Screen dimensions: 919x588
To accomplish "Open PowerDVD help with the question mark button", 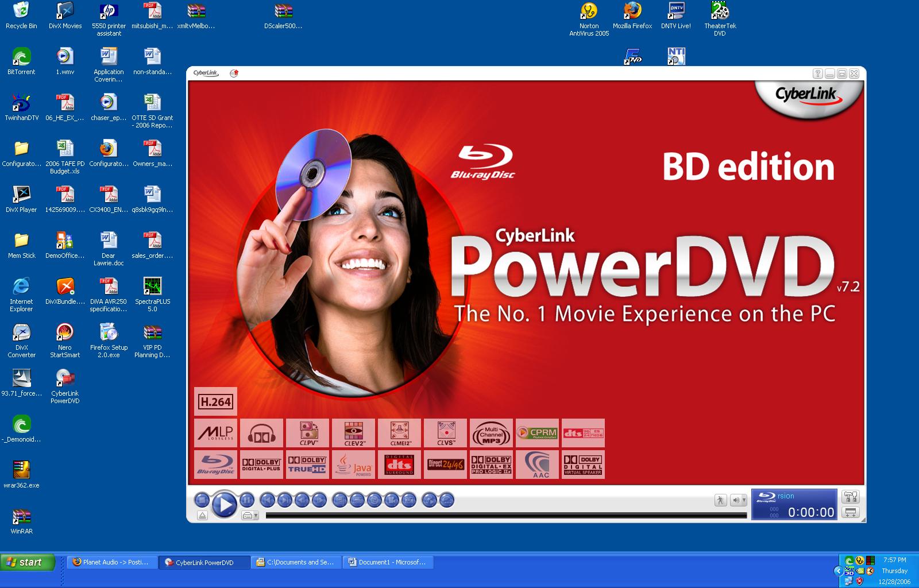I will click(818, 73).
